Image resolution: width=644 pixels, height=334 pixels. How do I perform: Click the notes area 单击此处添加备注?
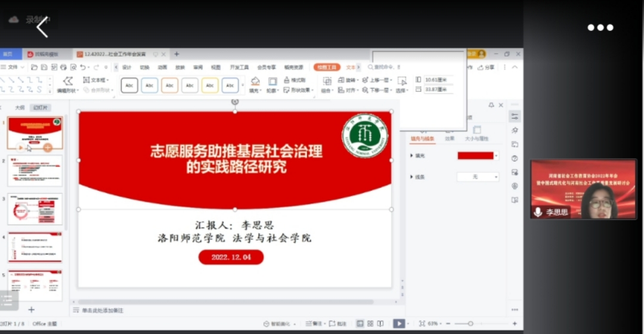pyautogui.click(x=103, y=310)
